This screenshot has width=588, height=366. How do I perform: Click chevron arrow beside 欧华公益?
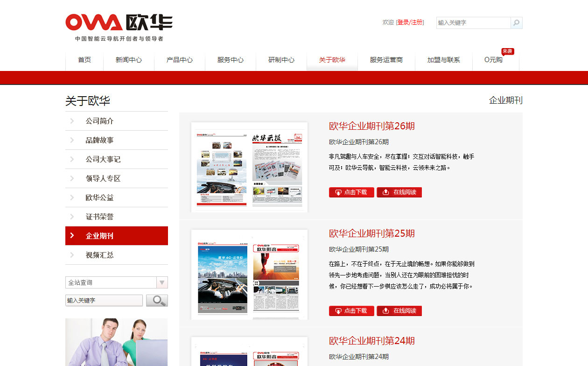point(72,197)
